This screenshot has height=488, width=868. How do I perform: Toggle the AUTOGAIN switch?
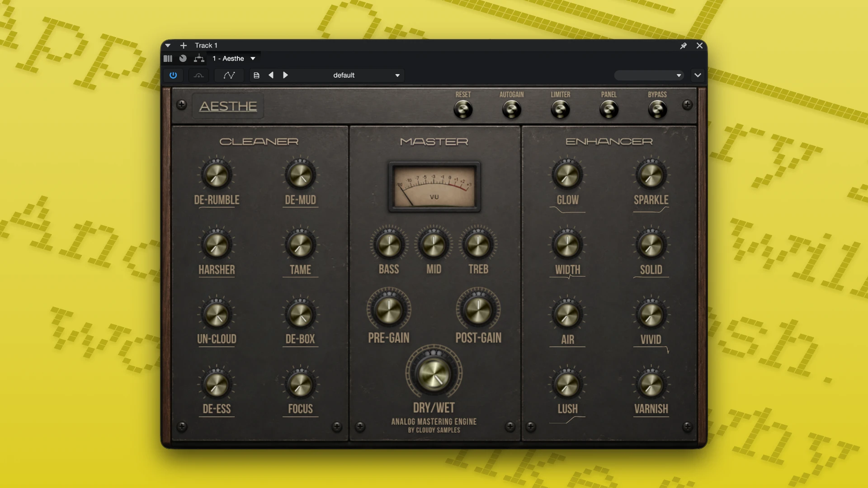(512, 109)
